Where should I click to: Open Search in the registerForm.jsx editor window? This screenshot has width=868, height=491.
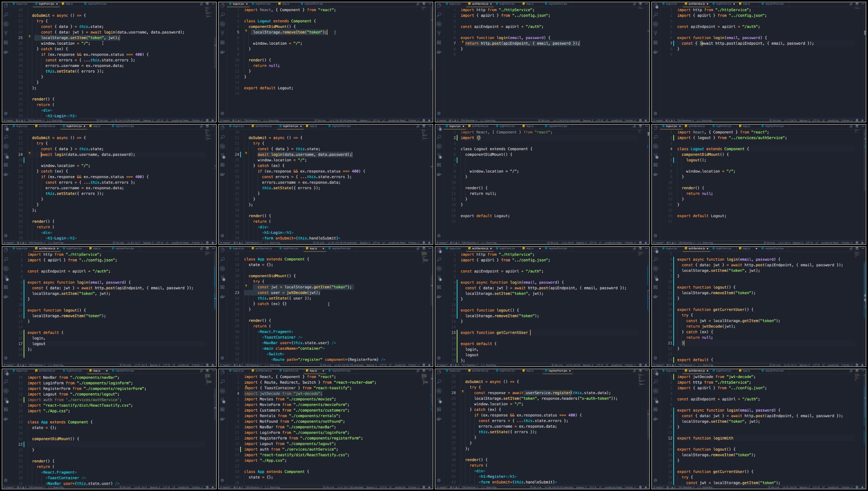point(439,382)
